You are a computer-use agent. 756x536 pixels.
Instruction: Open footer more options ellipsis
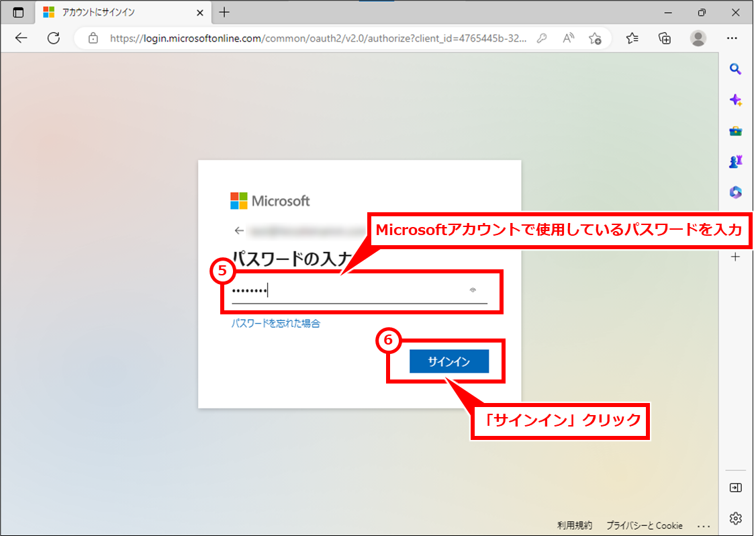point(704,526)
